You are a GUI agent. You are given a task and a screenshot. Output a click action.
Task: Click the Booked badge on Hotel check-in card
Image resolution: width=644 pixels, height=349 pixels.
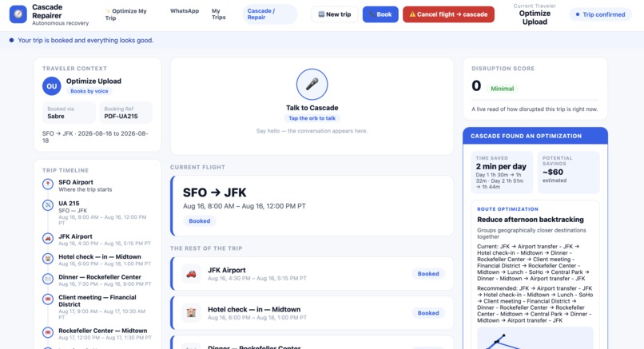click(428, 313)
